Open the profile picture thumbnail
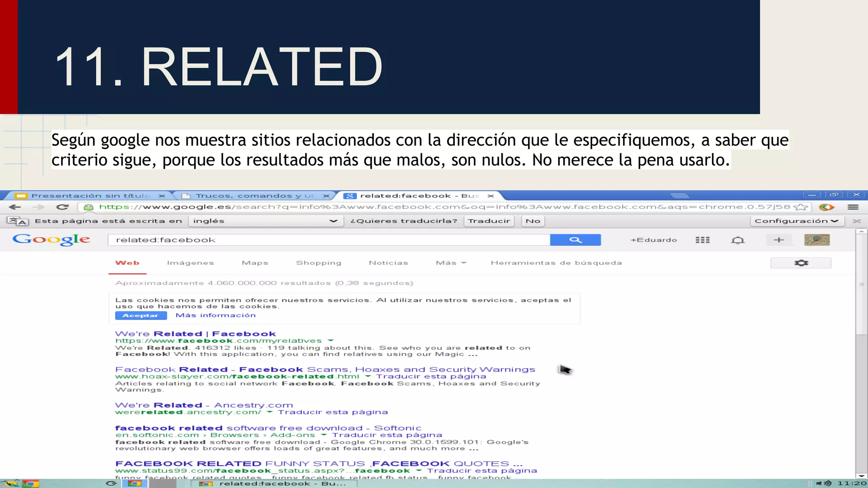Screen dimensions: 868x488 click(817, 240)
